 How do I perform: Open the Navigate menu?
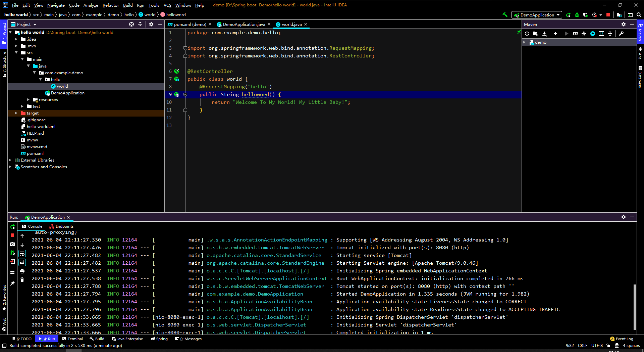(x=56, y=5)
